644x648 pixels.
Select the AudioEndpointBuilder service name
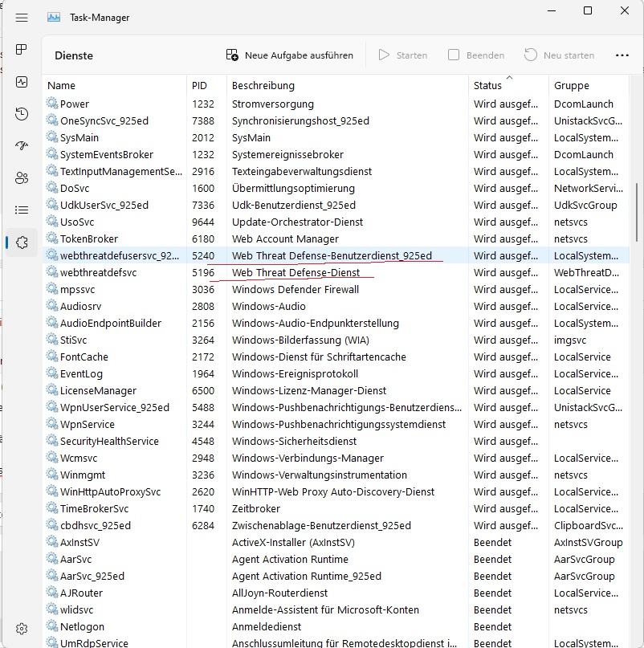point(111,323)
